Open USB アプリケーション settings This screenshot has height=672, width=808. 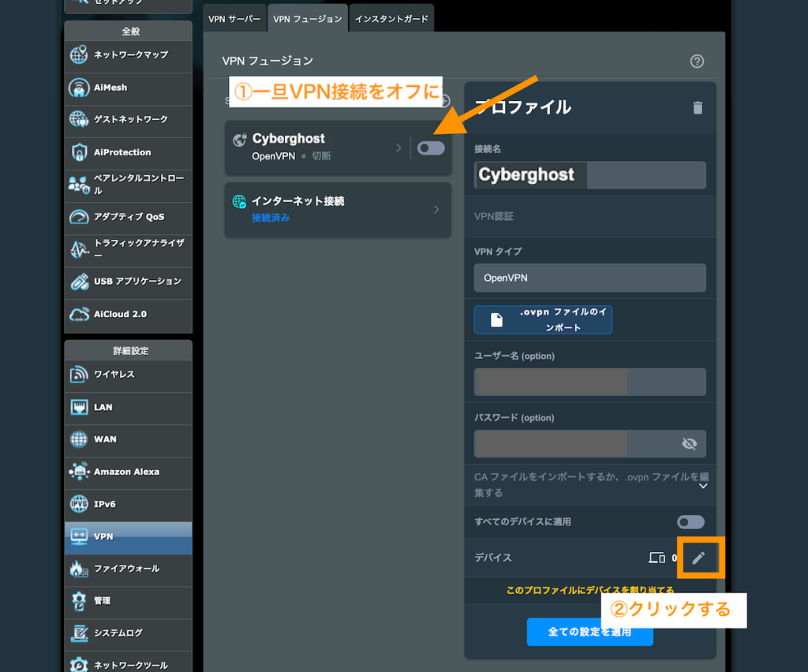pos(127,282)
